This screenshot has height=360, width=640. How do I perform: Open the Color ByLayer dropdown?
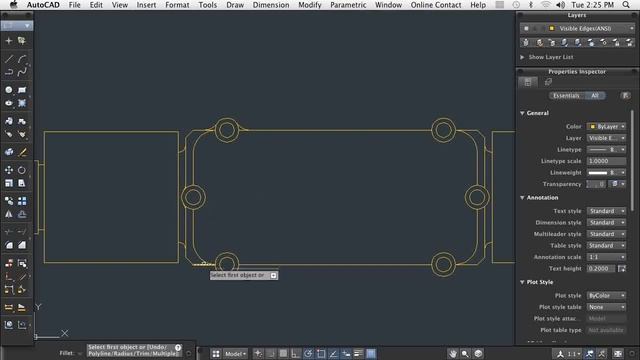pyautogui.click(x=606, y=127)
